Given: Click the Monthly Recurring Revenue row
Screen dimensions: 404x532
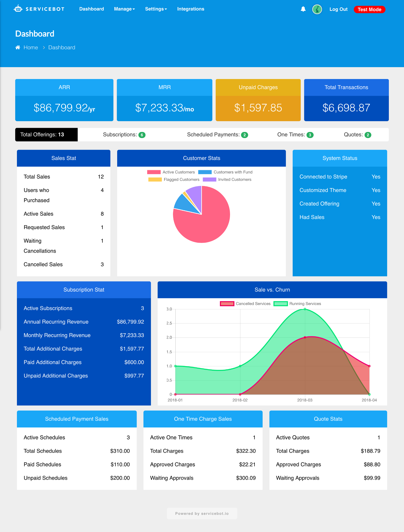Looking at the screenshot, I should (x=84, y=335).
